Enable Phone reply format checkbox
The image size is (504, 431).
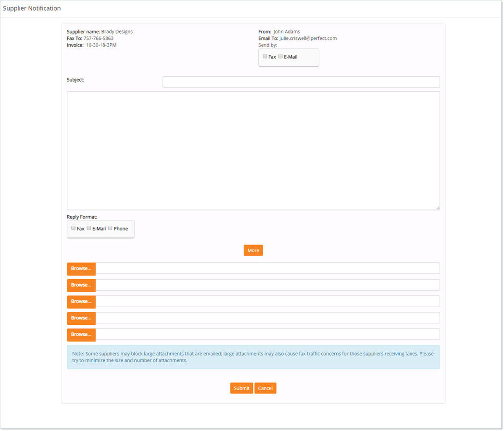point(110,228)
